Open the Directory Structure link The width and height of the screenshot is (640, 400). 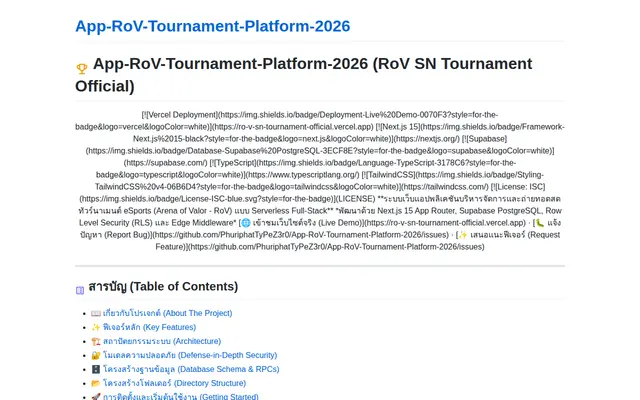point(174,383)
